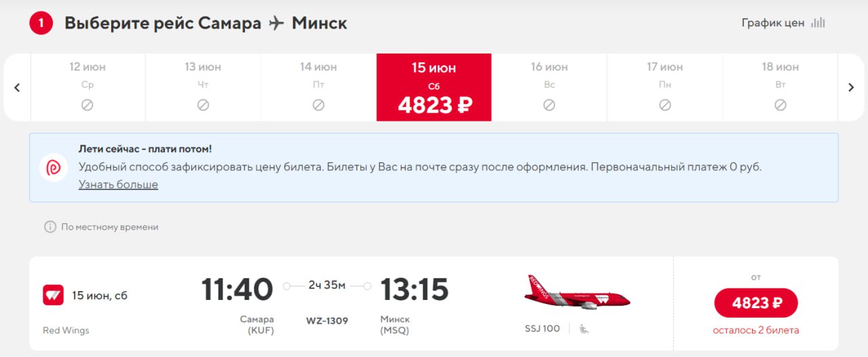Viewport: 868px width, 357px height.
Task: Select the 16 июн date tab
Action: pos(549,88)
